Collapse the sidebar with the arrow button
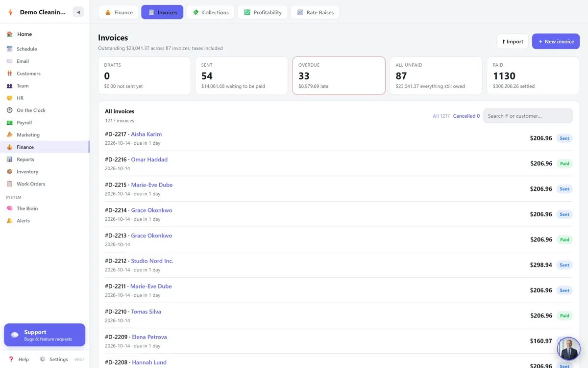This screenshot has height=368, width=588. 78,12
